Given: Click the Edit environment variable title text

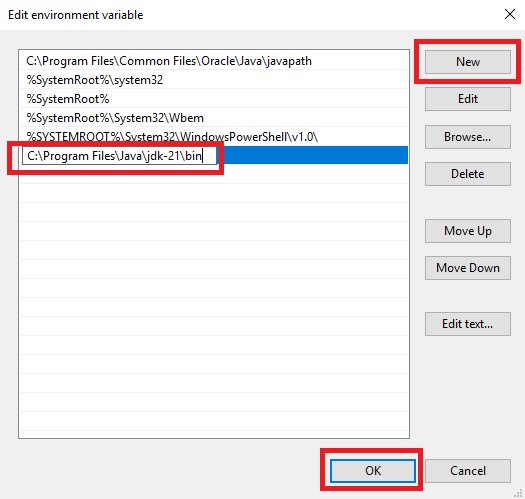Looking at the screenshot, I should 76,15.
